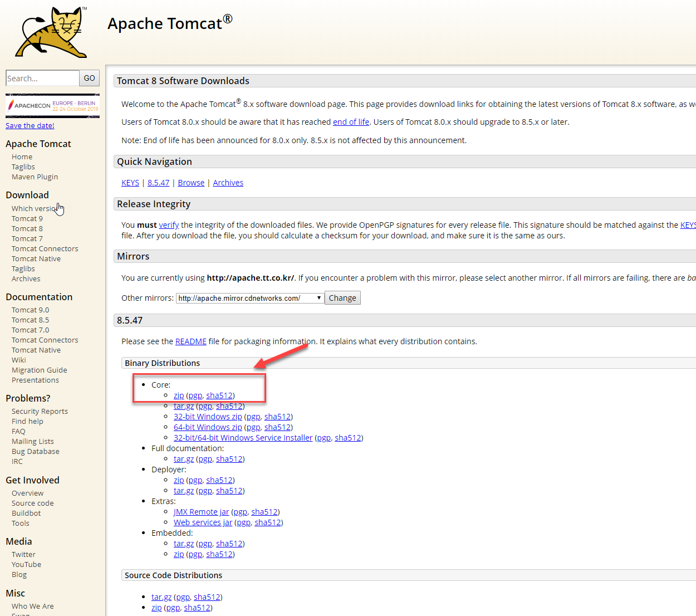The width and height of the screenshot is (696, 616).
Task: Open the KEYS quick navigation link
Action: [130, 183]
